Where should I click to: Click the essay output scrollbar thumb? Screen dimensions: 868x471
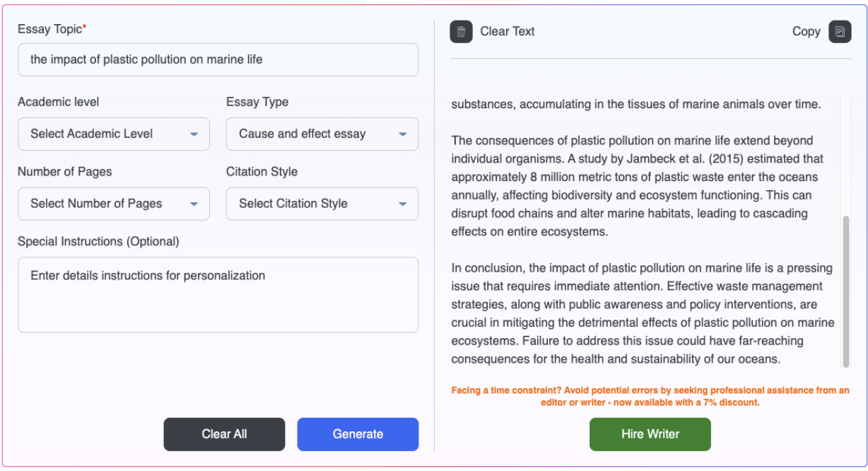point(846,290)
